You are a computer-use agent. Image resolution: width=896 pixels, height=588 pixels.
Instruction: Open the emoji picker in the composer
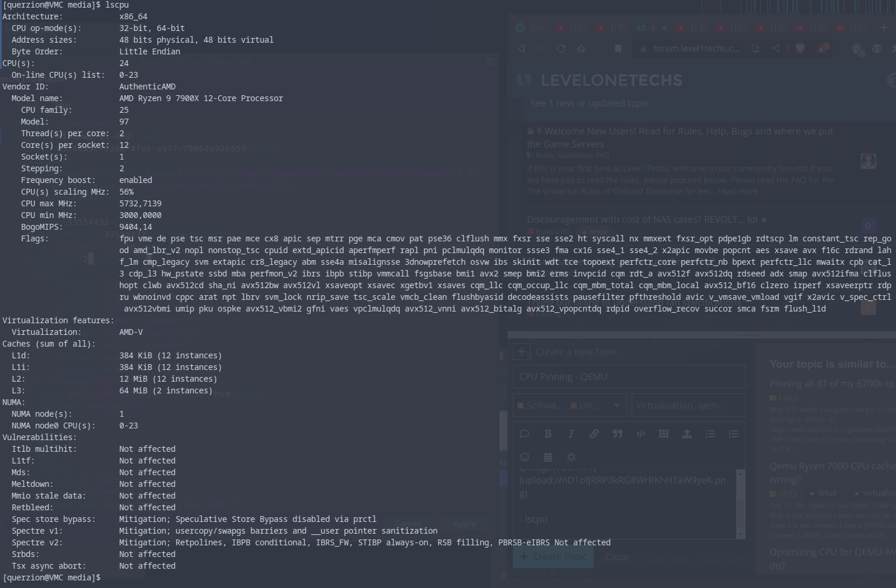pyautogui.click(x=525, y=457)
